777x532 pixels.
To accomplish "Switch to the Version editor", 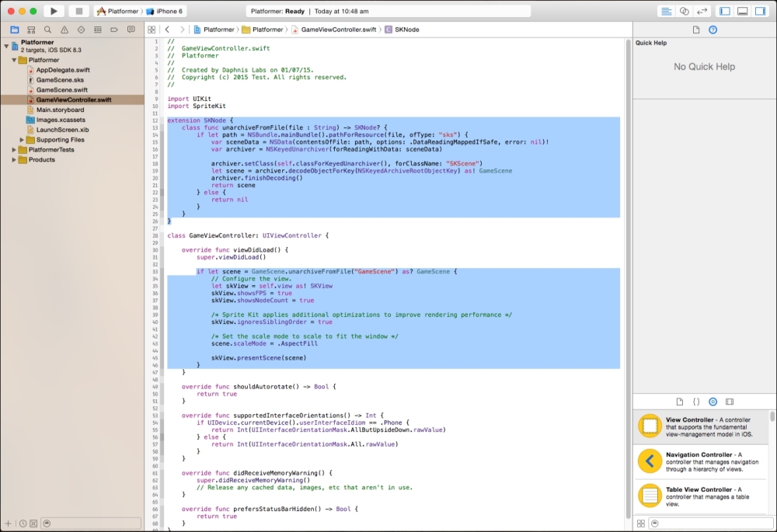I will tap(702, 11).
